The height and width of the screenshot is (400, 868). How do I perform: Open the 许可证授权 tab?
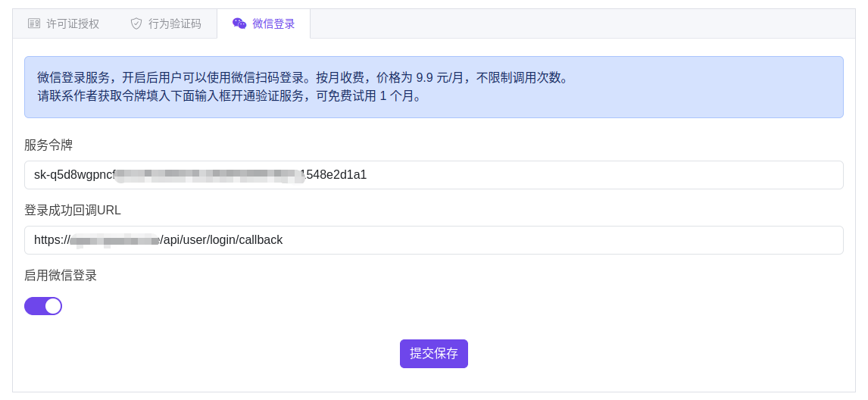(x=64, y=23)
